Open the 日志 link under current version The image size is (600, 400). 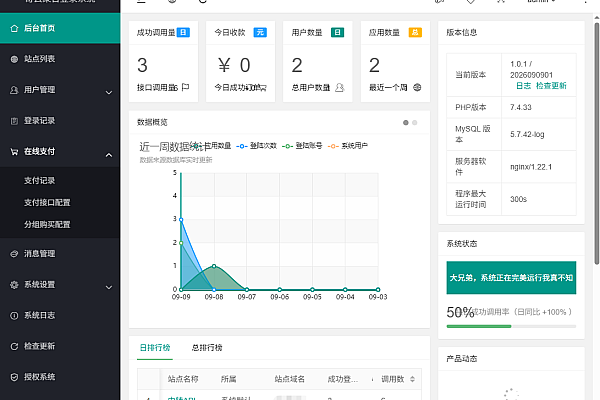pos(523,86)
